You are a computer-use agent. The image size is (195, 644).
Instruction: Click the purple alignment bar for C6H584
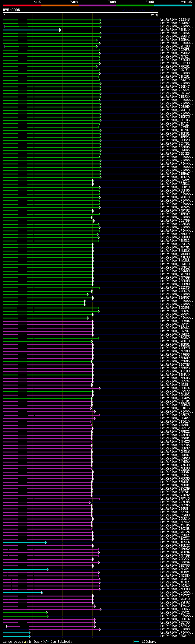tap(48, 321)
